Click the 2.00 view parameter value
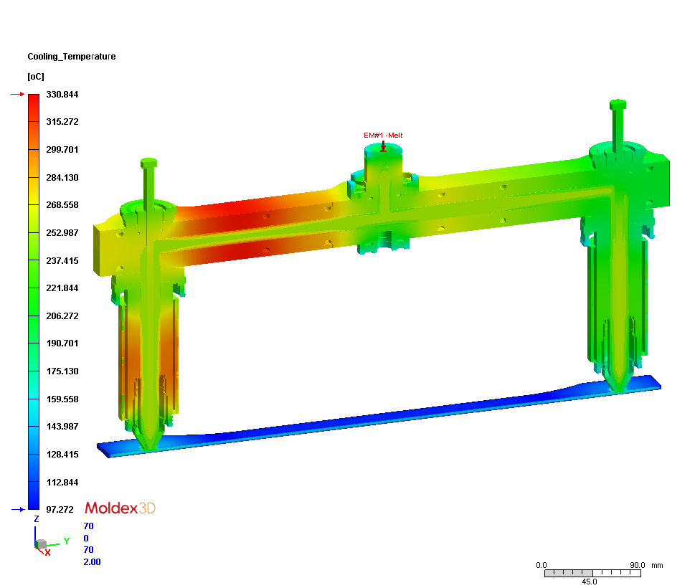This screenshot has width=700, height=588. [x=92, y=562]
